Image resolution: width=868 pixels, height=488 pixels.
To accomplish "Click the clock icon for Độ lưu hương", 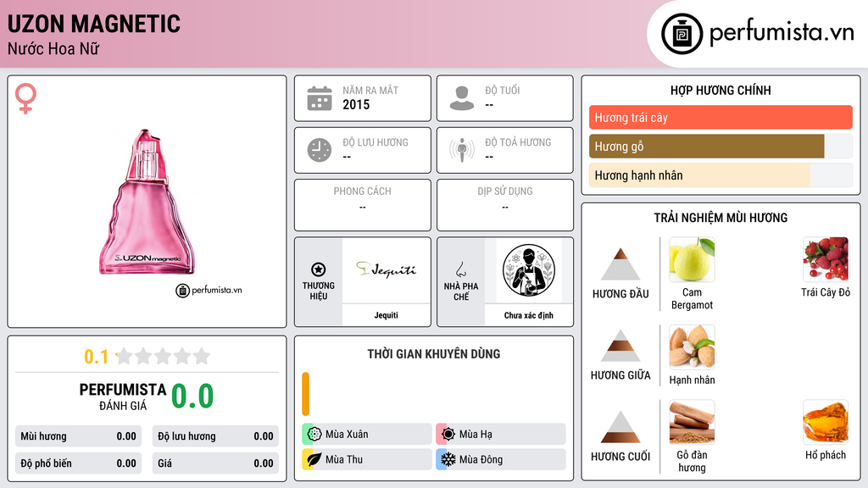I will point(320,150).
